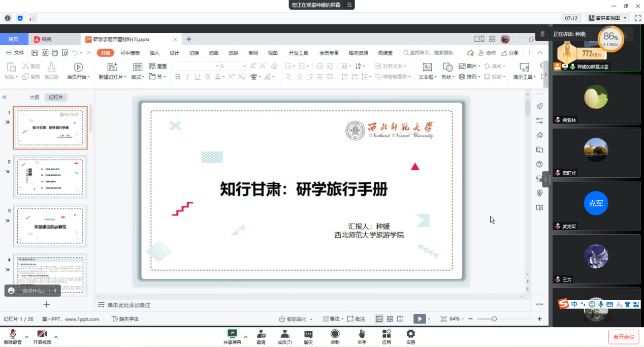Switch sidebar to 大纲 outline view
Image resolution: width=644 pixels, height=347 pixels.
pyautogui.click(x=34, y=97)
